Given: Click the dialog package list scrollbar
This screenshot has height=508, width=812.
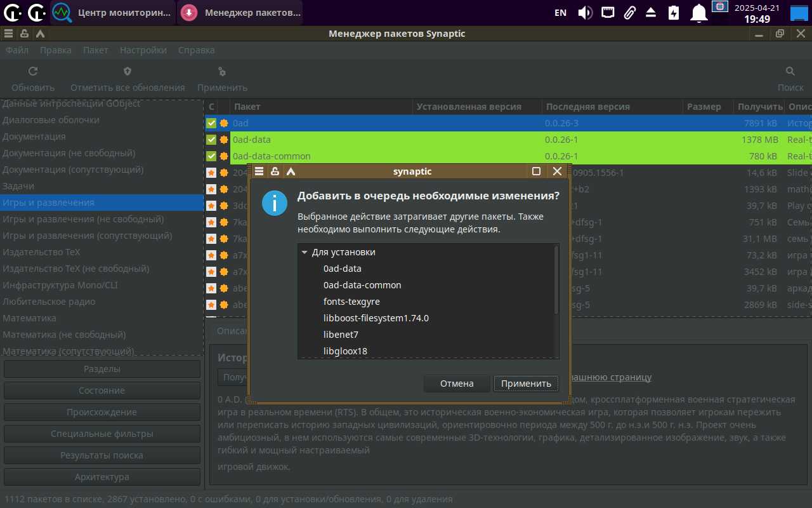Looking at the screenshot, I should pos(556,279).
